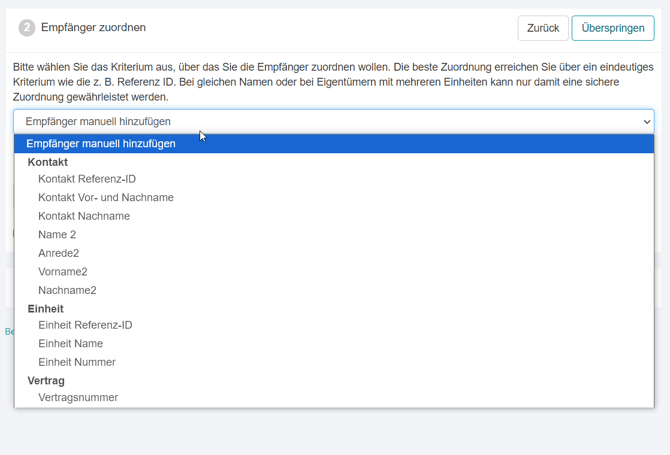Viewport: 670px width, 455px height.
Task: Pick Nachname2 from the dropdown
Action: pyautogui.click(x=67, y=290)
